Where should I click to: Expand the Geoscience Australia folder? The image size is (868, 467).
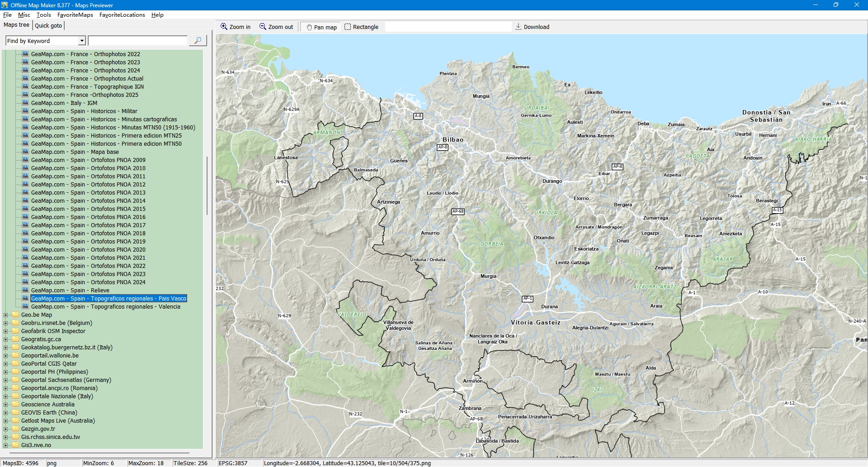pos(5,405)
